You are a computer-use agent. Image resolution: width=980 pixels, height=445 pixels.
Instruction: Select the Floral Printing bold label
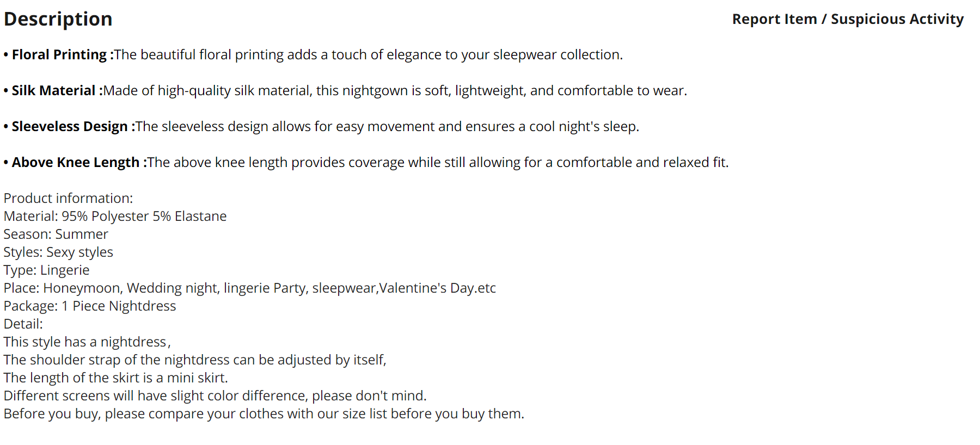click(x=63, y=54)
